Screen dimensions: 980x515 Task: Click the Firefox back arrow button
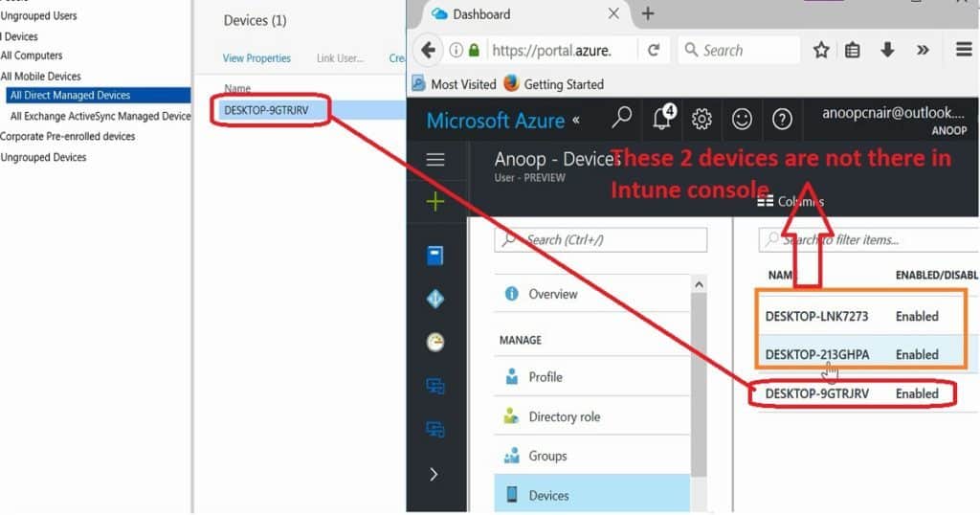(428, 50)
